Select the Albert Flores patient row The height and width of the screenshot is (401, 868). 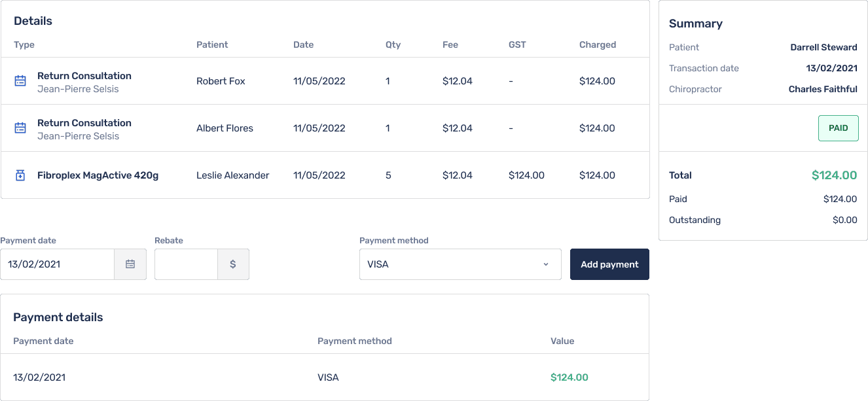[x=325, y=128]
